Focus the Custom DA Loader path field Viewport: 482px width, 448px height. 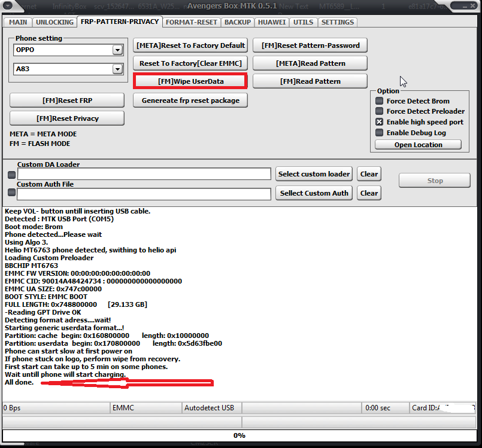click(x=144, y=174)
